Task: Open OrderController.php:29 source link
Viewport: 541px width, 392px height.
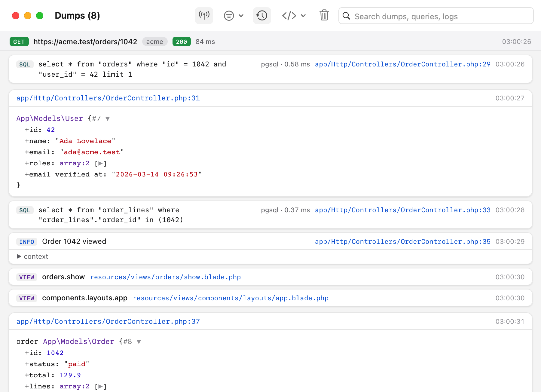Action: 403,64
